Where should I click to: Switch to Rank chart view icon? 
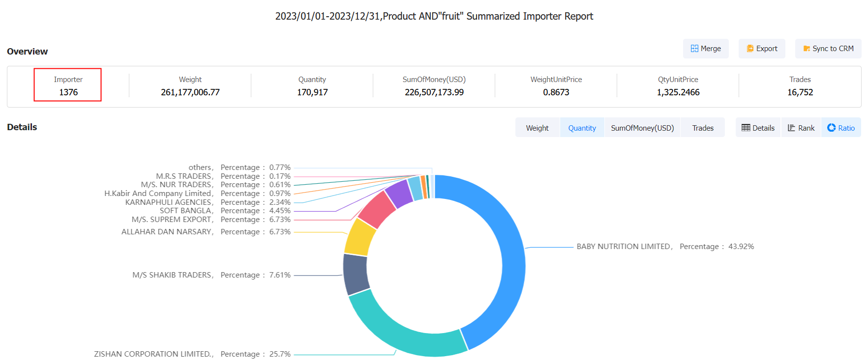pyautogui.click(x=791, y=128)
